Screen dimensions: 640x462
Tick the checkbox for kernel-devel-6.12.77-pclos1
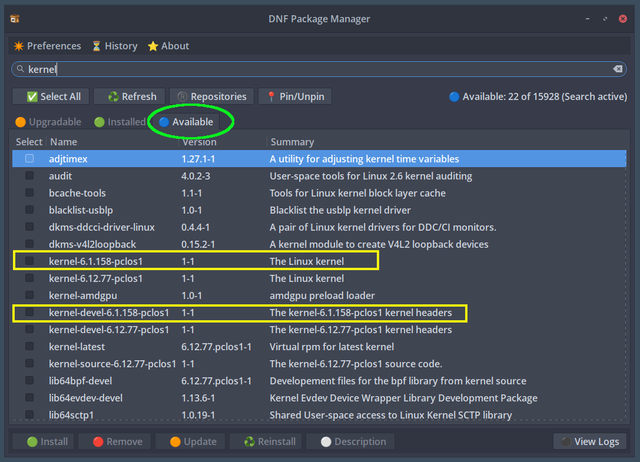[29, 329]
